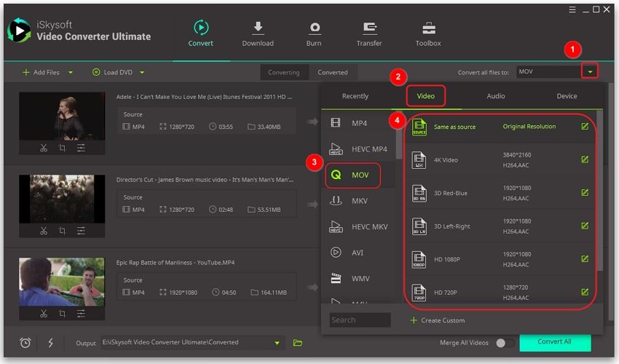Expand the Output path dropdown
619x364 pixels.
pos(277,343)
